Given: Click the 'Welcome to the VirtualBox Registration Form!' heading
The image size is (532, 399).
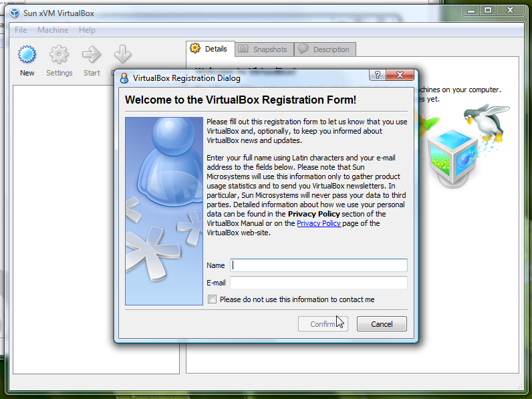Looking at the screenshot, I should (x=241, y=100).
